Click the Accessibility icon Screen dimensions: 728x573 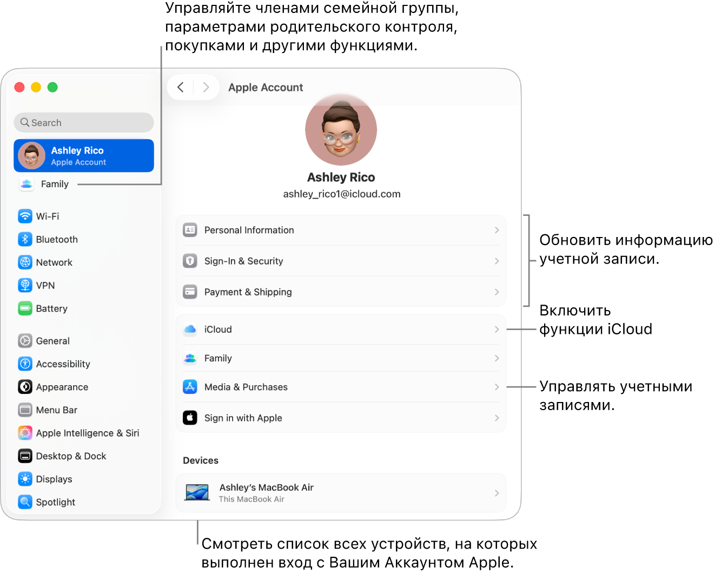click(25, 364)
